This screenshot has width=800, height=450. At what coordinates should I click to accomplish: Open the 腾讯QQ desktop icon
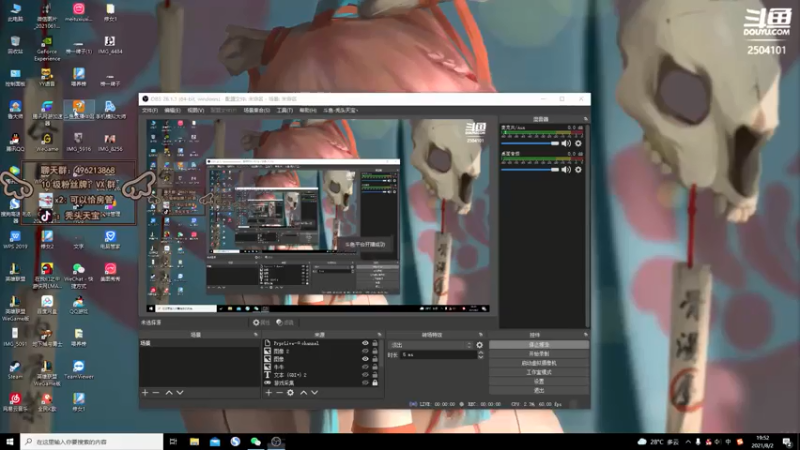click(15, 142)
